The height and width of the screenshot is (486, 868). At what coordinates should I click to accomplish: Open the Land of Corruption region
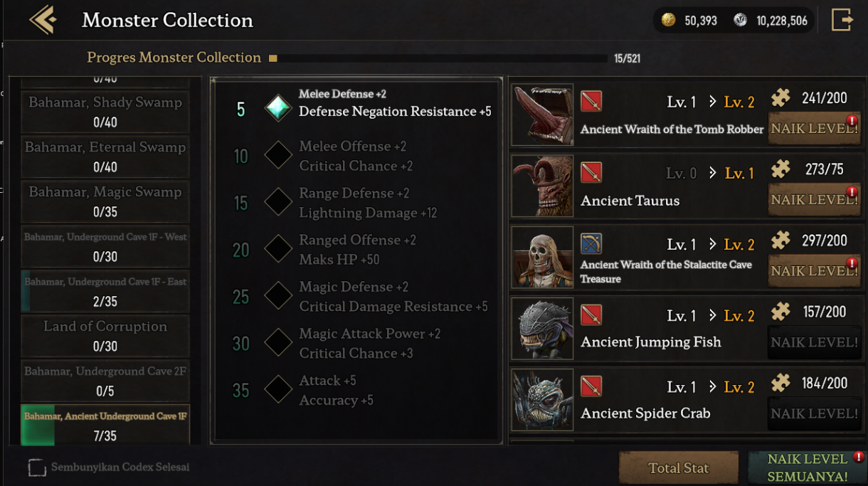click(105, 335)
